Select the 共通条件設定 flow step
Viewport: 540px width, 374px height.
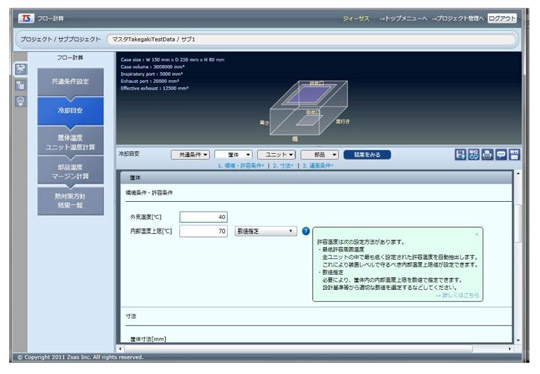(70, 82)
